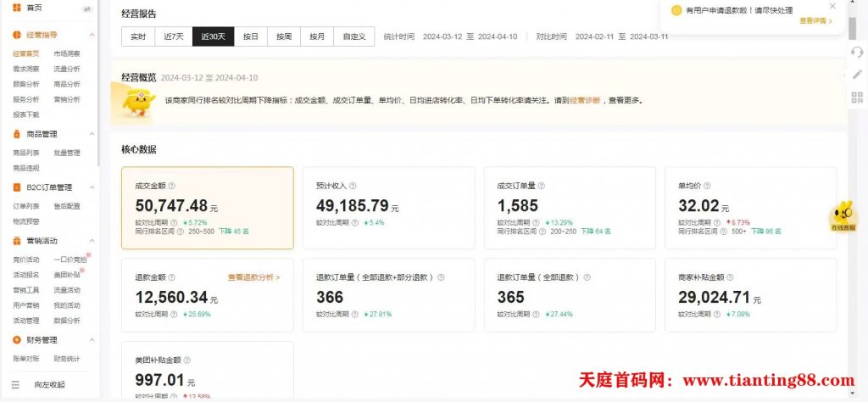The width and height of the screenshot is (868, 402).
Task: Click the 经营指导 orange pie icon
Action: pos(17,35)
